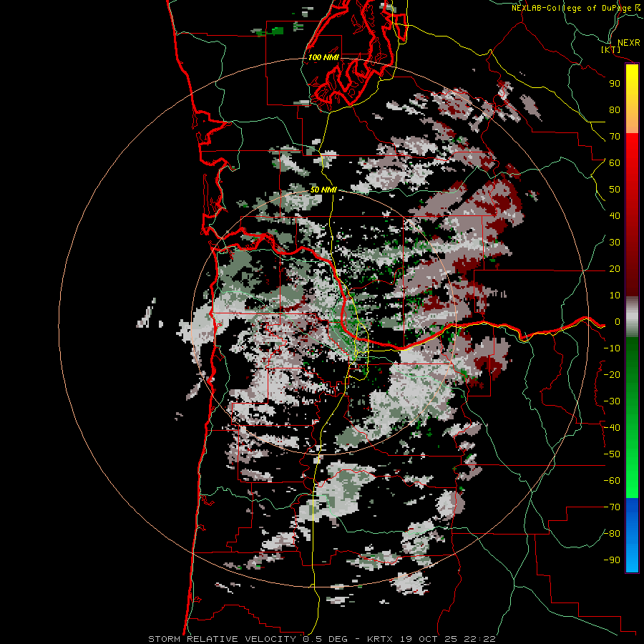This screenshot has width=644, height=644.
Task: Click the KT units label above color bar
Action: pos(610,49)
